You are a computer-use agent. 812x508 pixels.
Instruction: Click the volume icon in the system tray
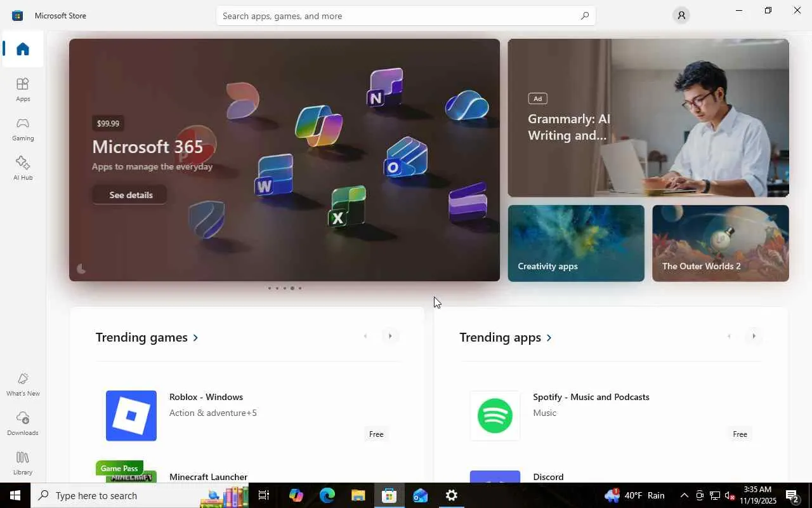(730, 495)
